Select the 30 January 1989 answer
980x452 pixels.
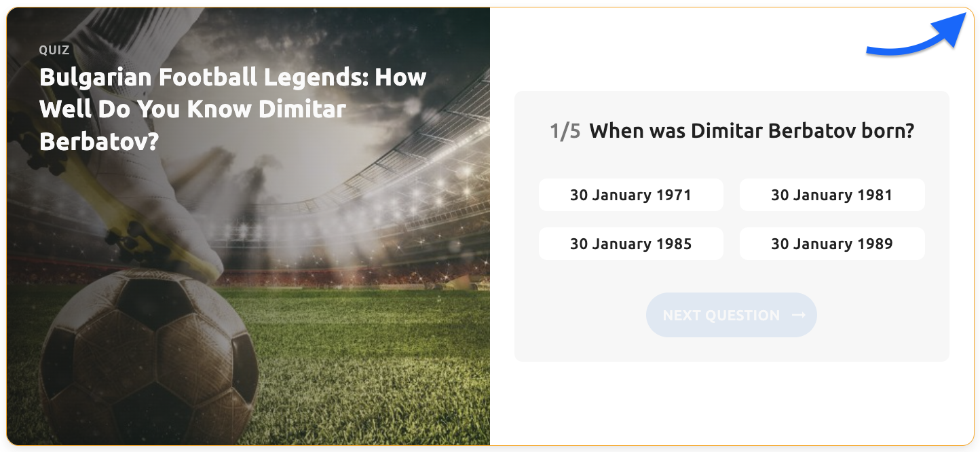pos(831,244)
